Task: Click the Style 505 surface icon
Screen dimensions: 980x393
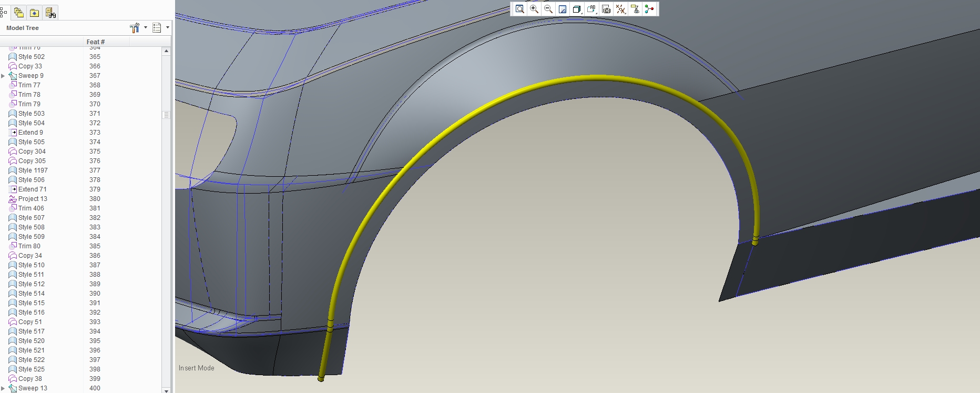Action: point(13,142)
